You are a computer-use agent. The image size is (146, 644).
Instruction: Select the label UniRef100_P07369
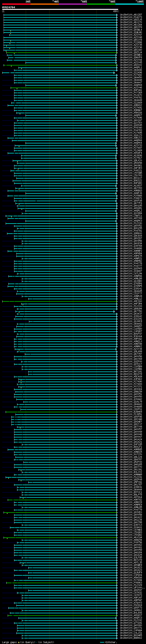point(131,93)
